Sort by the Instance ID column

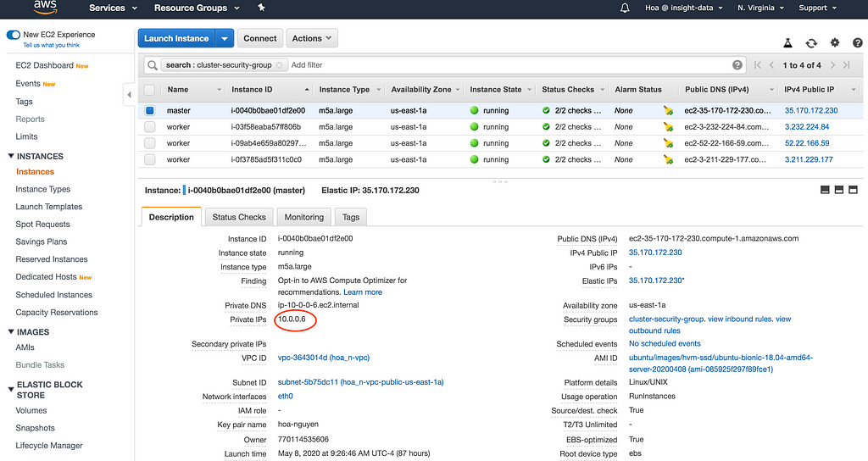[x=270, y=90]
